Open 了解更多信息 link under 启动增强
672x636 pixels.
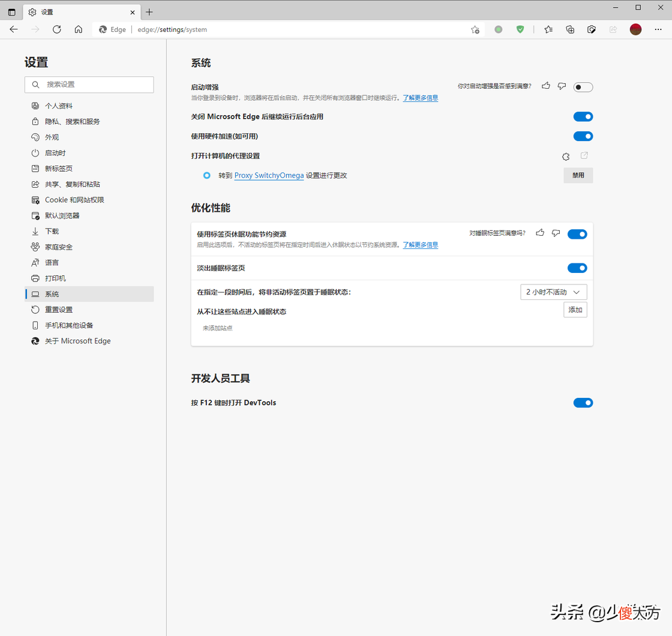421,98
